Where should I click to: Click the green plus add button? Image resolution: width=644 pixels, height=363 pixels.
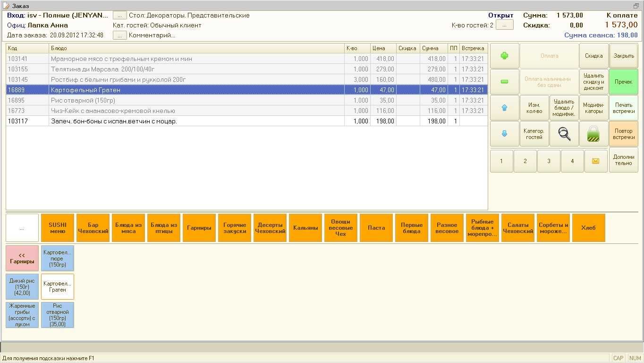click(x=504, y=56)
